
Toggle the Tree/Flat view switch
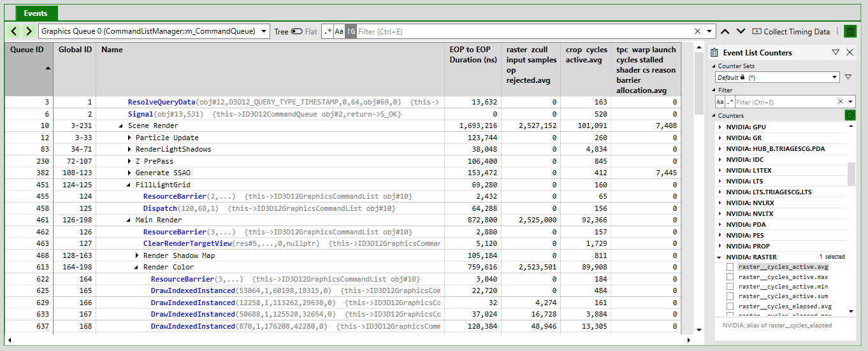coord(297,31)
